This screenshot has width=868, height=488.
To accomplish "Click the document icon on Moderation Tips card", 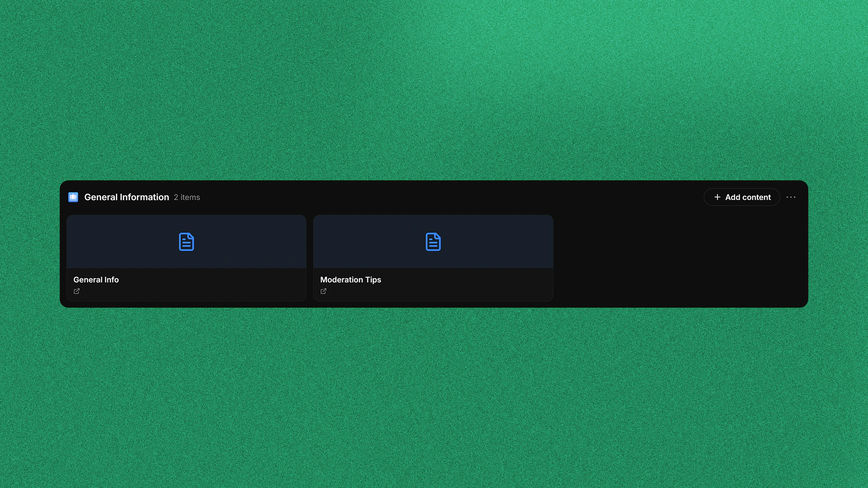I will click(x=433, y=242).
